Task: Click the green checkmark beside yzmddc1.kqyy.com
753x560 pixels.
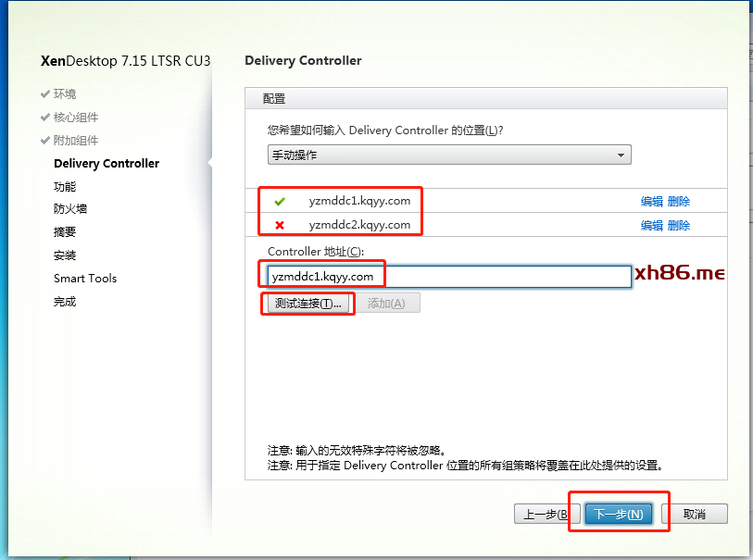Action: (x=280, y=201)
